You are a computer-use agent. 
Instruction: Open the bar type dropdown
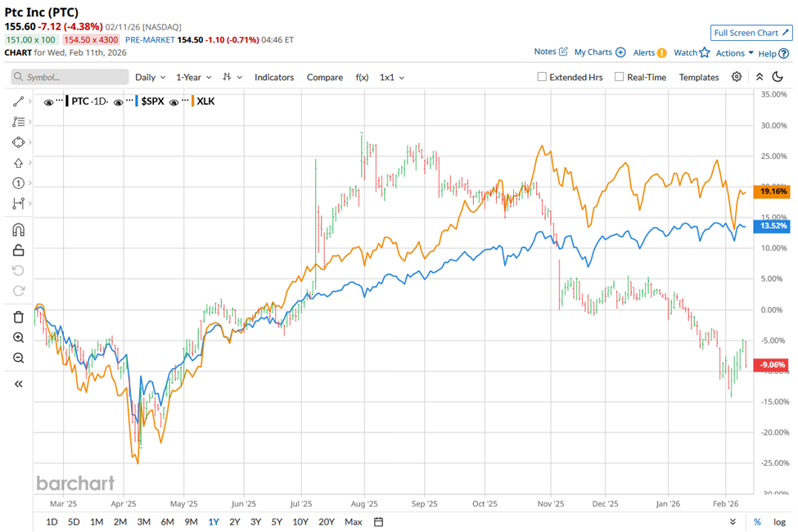[x=232, y=78]
